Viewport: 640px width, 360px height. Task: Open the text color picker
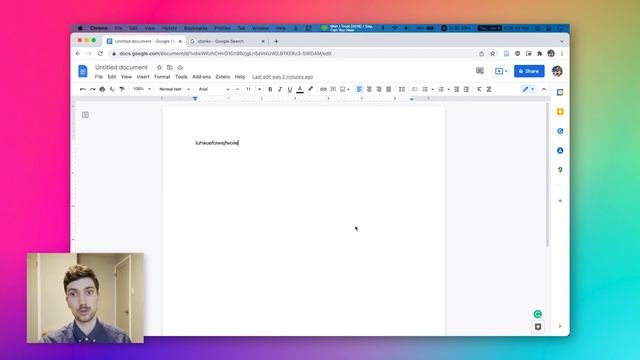click(x=300, y=89)
